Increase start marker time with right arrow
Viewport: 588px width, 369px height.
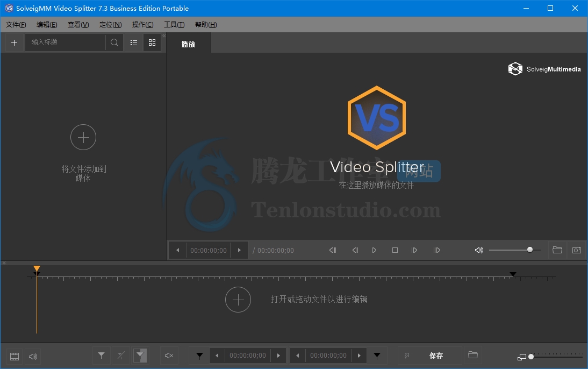pos(278,356)
